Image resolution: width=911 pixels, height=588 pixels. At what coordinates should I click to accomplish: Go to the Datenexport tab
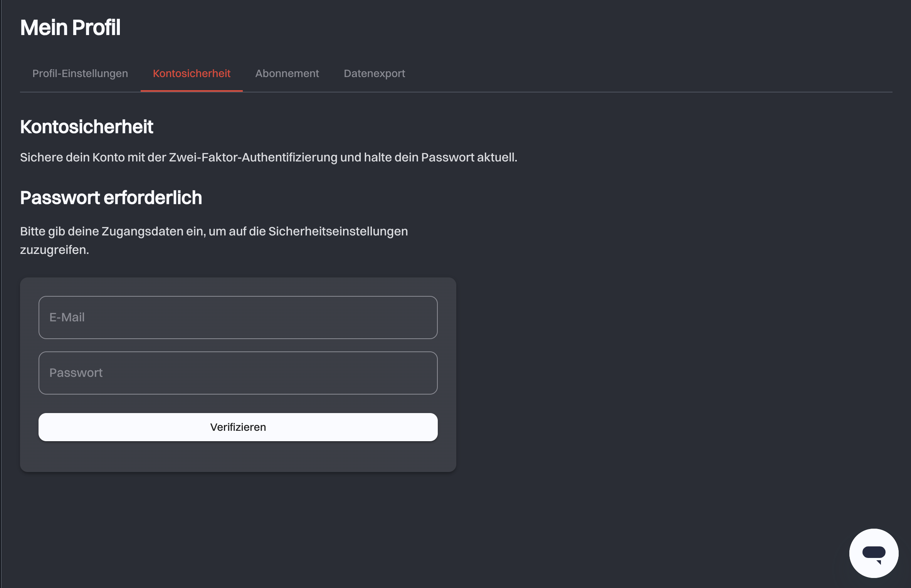[374, 73]
